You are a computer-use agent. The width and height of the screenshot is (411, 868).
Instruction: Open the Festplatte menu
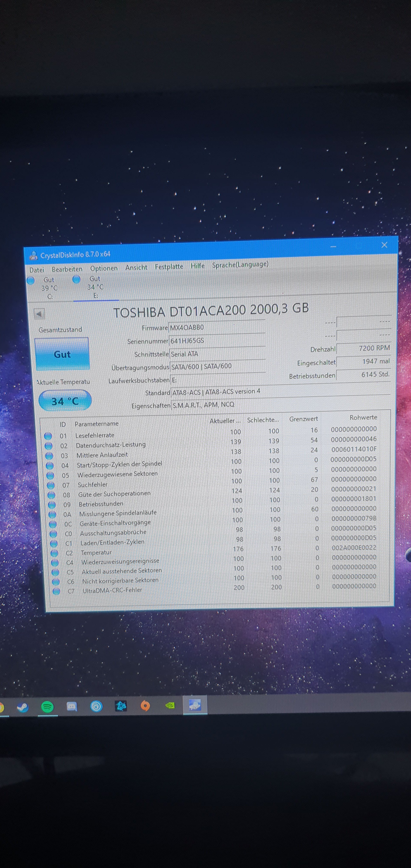(169, 267)
